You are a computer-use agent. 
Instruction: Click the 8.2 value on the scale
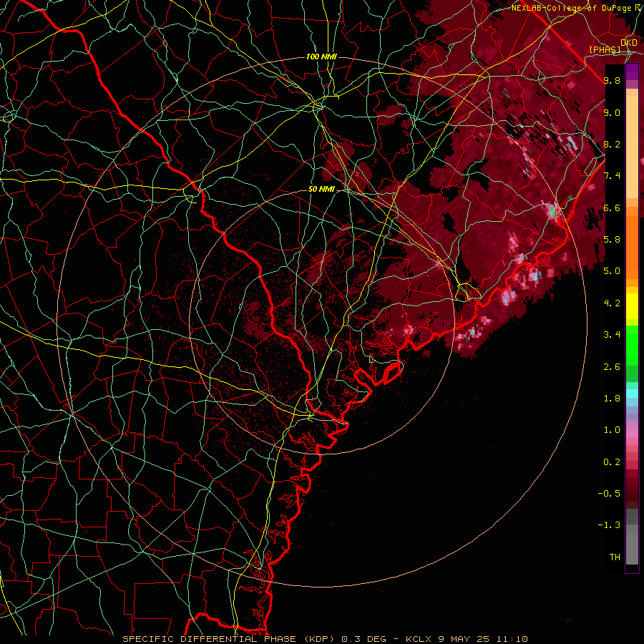[612, 145]
